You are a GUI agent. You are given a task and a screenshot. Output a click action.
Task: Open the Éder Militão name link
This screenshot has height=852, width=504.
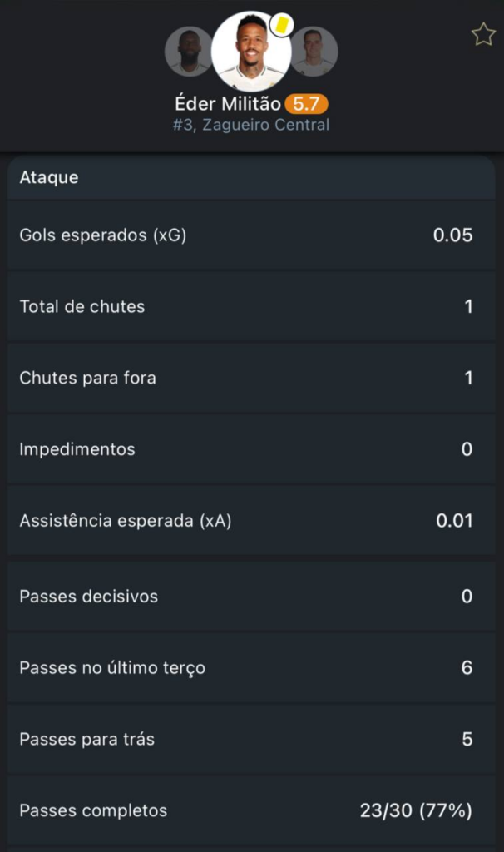tap(227, 104)
